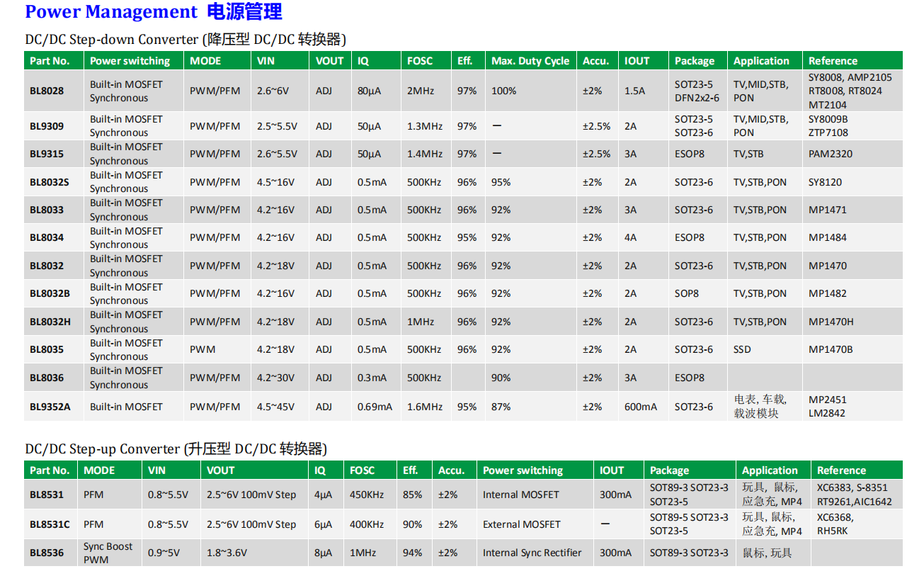Select the '4A' IOUT value
The height and width of the screenshot is (576, 924).
pos(630,237)
